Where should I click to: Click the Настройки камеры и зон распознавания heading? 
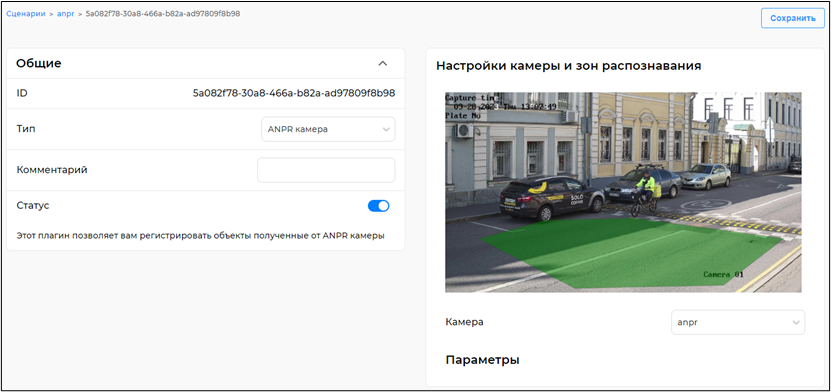pyautogui.click(x=569, y=66)
